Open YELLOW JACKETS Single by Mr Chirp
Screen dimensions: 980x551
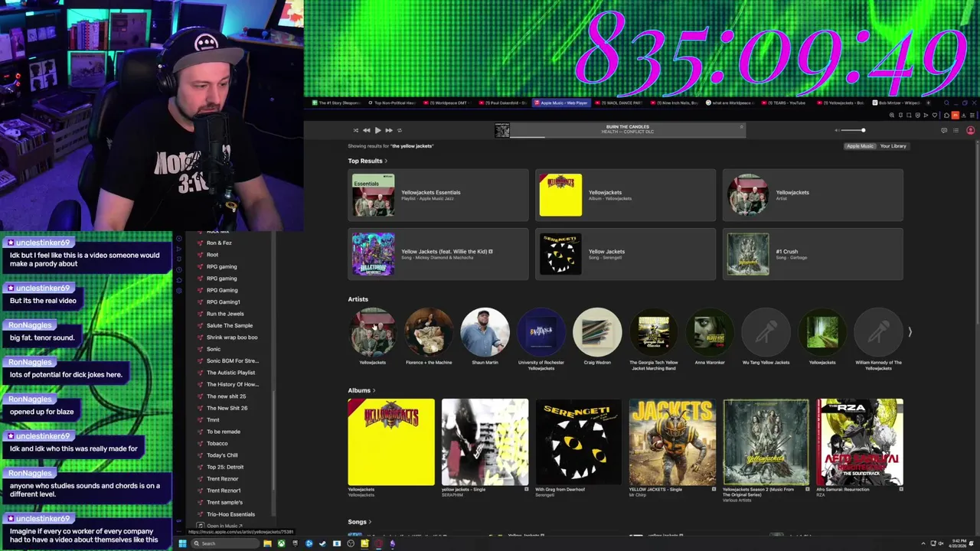tap(672, 442)
